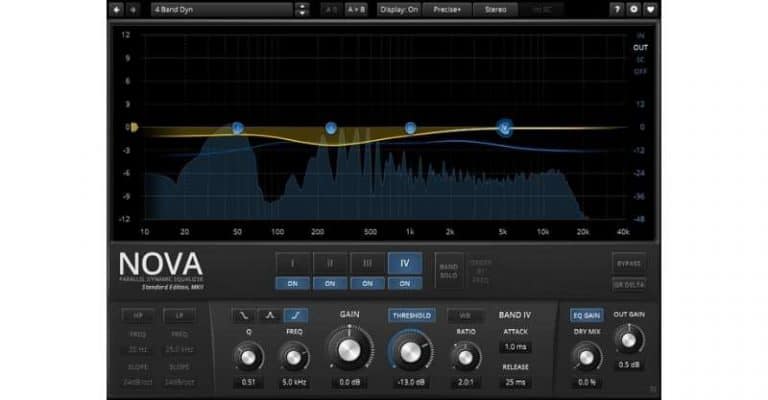Select band II tab

[x=330, y=263]
